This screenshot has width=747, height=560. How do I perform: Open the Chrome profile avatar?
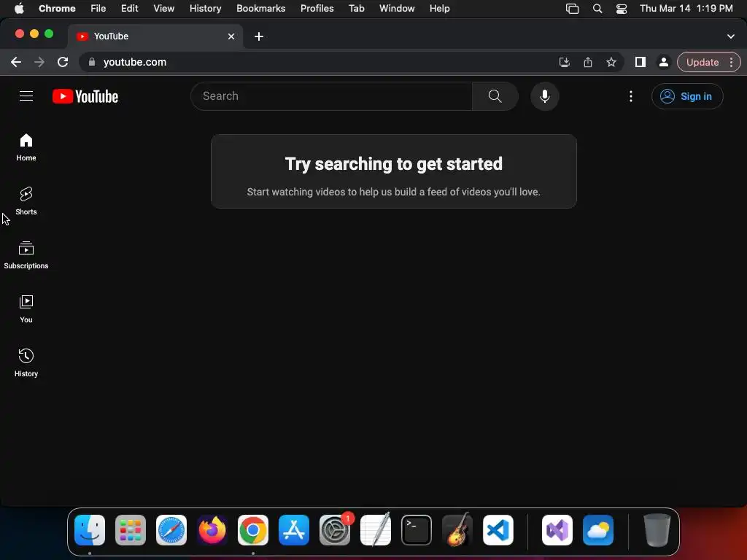[663, 62]
